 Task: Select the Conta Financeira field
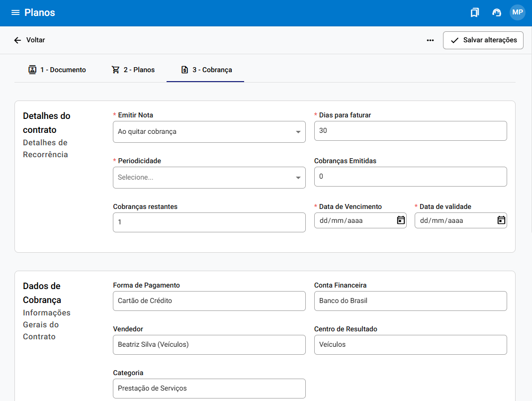pyautogui.click(x=410, y=301)
